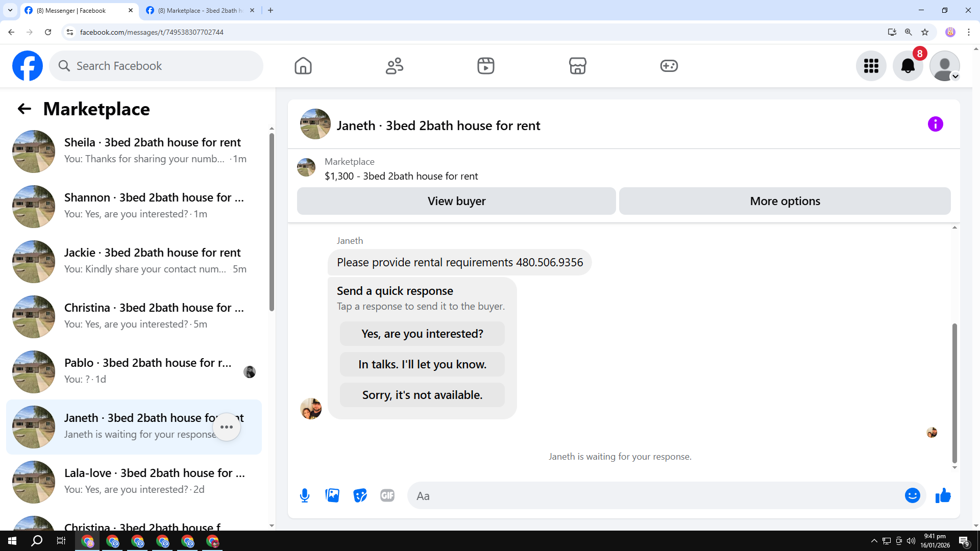Open Chrome tab search dropdown arrow
This screenshot has height=551, width=980.
pyautogui.click(x=10, y=10)
